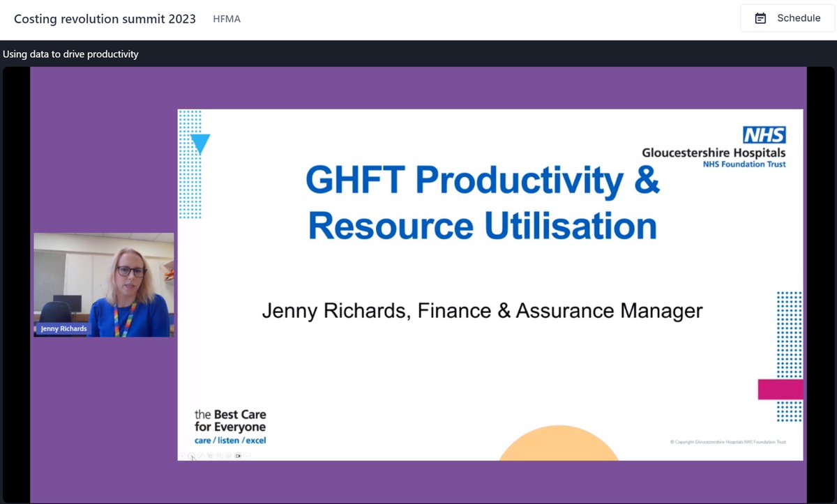Click the Costing revolution summit 2023 title
Viewport: 837px width, 504px height.
105,19
